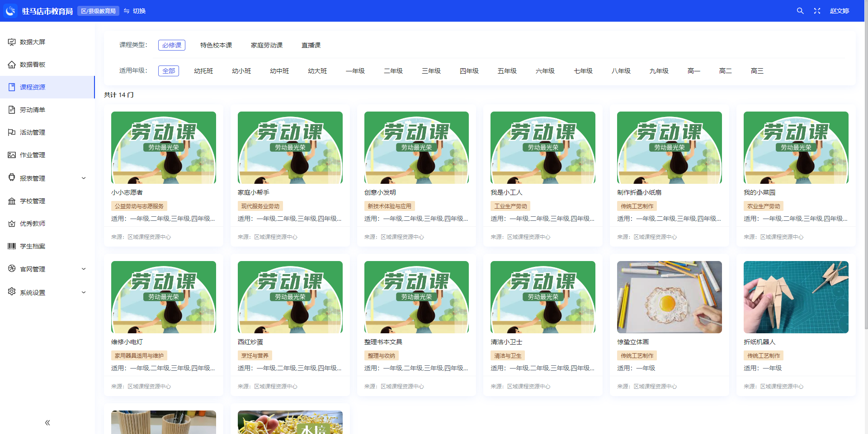Open the 优秀教师 menu item

(33, 224)
